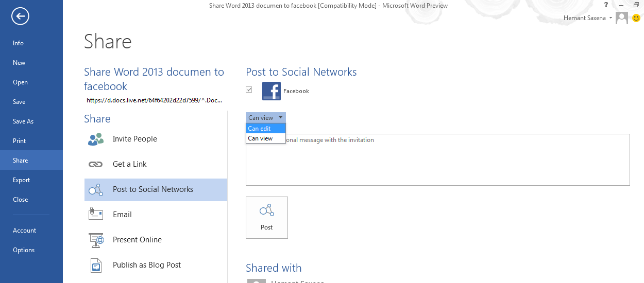Toggle the Facebook checkbox
The image size is (644, 283).
point(249,90)
